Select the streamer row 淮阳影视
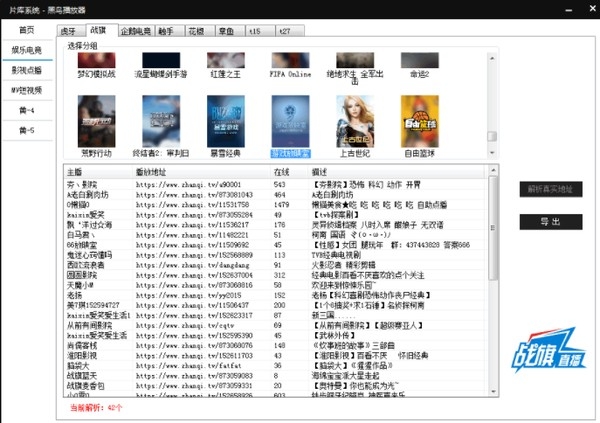Image resolution: width=600 pixels, height=423 pixels. pyautogui.click(x=276, y=356)
